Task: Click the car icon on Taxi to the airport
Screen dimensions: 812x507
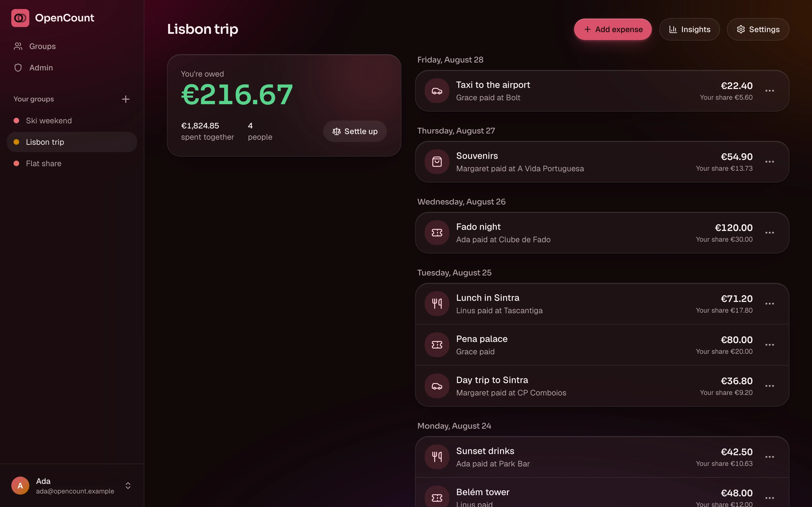Action: (x=437, y=91)
